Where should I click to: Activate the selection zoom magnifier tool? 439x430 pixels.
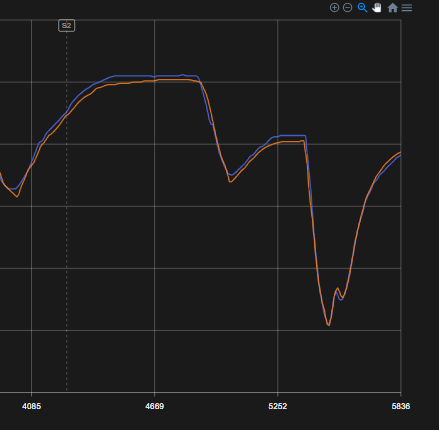362,8
